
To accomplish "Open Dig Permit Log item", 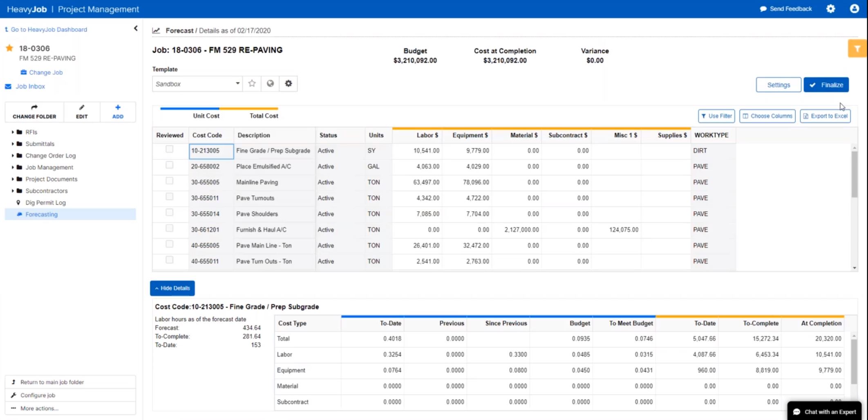I will click(x=45, y=203).
